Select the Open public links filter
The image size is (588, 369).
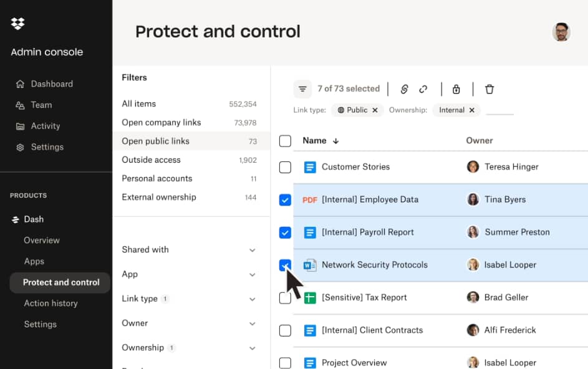(156, 141)
